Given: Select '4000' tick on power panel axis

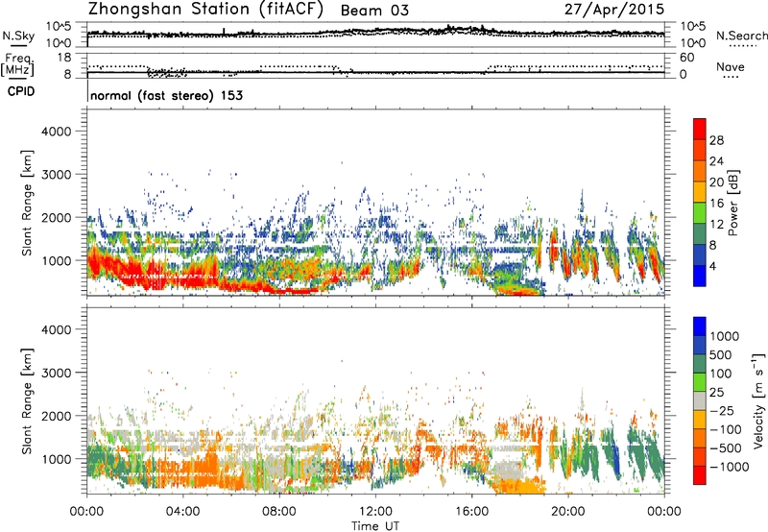Looking at the screenshot, I should coord(57,132).
